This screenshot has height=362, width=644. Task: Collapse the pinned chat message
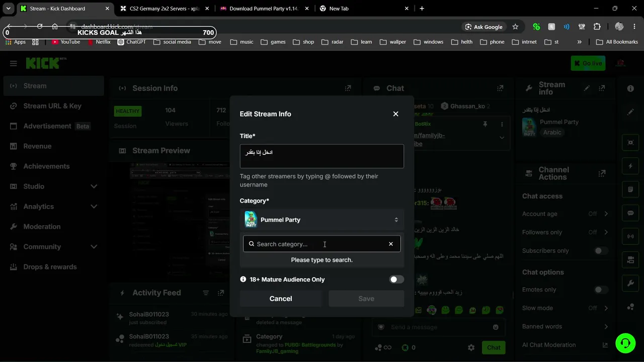[x=502, y=137]
